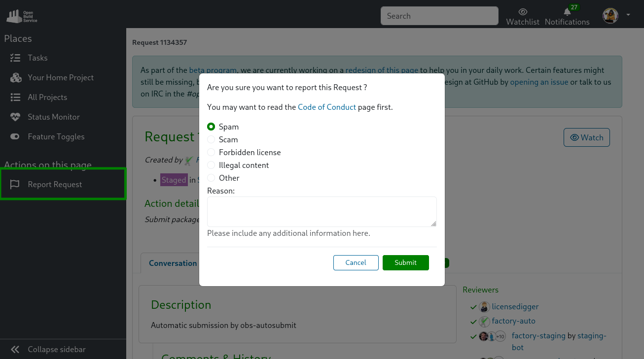Select the Scam report reason
This screenshot has width=644, height=359.
(211, 139)
